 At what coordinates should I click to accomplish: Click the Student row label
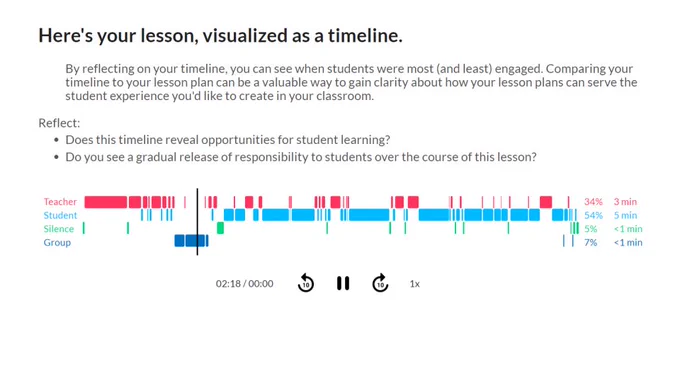click(x=60, y=215)
